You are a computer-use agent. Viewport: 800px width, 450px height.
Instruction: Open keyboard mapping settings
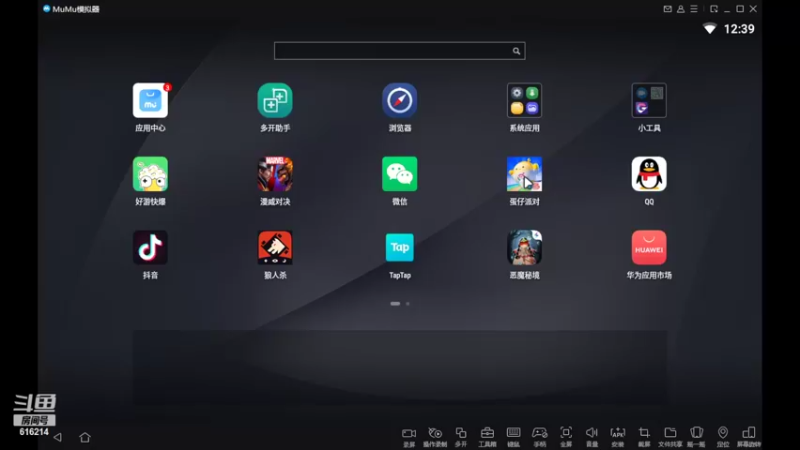[x=513, y=437]
